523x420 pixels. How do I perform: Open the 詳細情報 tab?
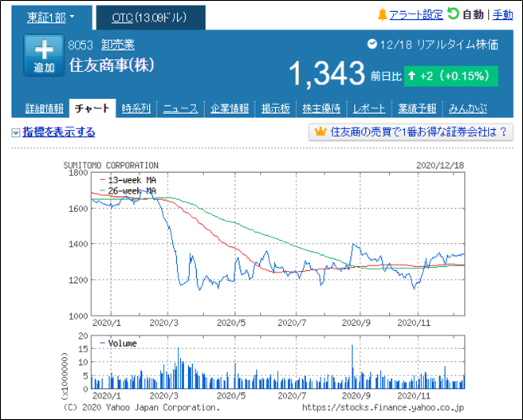45,108
